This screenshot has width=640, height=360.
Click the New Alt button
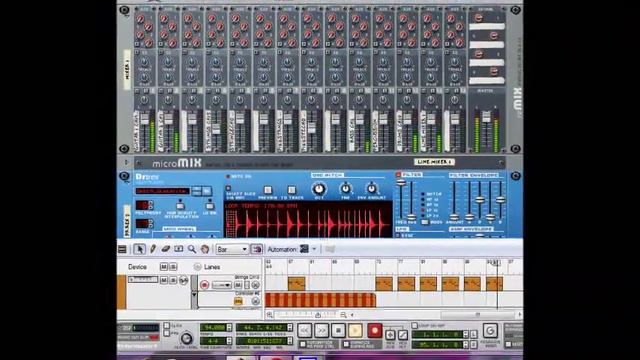click(402, 335)
